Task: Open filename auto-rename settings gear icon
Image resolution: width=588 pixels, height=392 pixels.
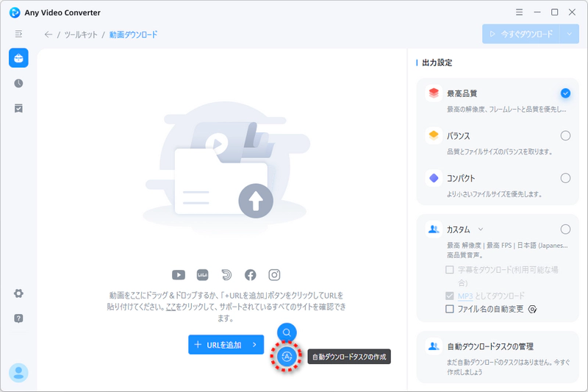Action: point(532,309)
